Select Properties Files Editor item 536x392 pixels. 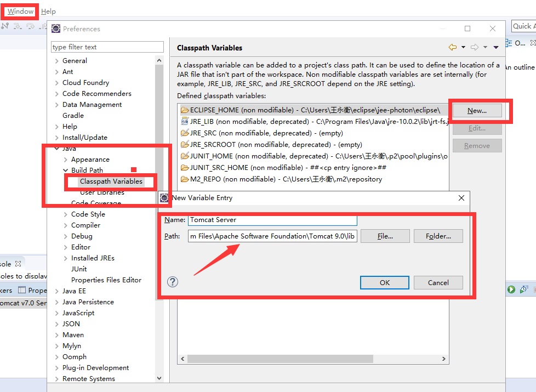(x=106, y=280)
